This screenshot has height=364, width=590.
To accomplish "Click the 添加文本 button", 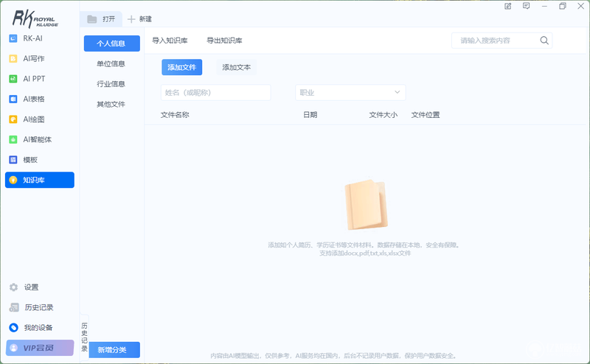I will [x=236, y=67].
